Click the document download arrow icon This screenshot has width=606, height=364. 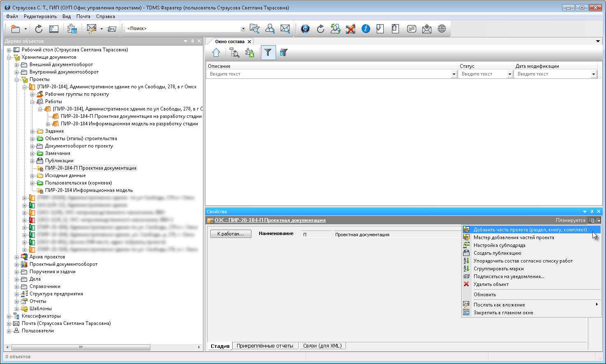[x=380, y=29]
